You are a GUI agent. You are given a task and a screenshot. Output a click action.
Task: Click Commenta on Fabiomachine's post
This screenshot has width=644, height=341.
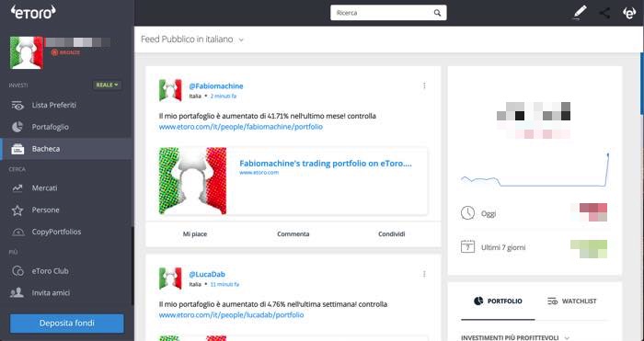pyautogui.click(x=293, y=233)
